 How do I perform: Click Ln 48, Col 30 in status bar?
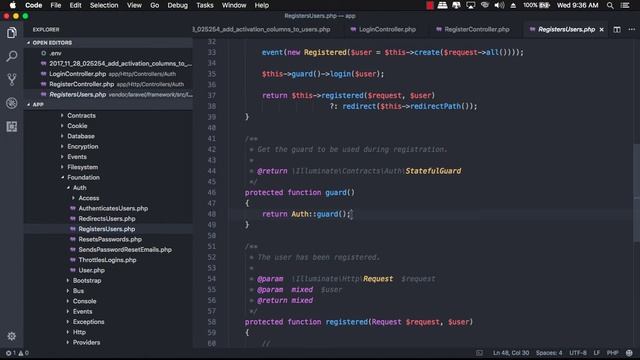pos(511,353)
